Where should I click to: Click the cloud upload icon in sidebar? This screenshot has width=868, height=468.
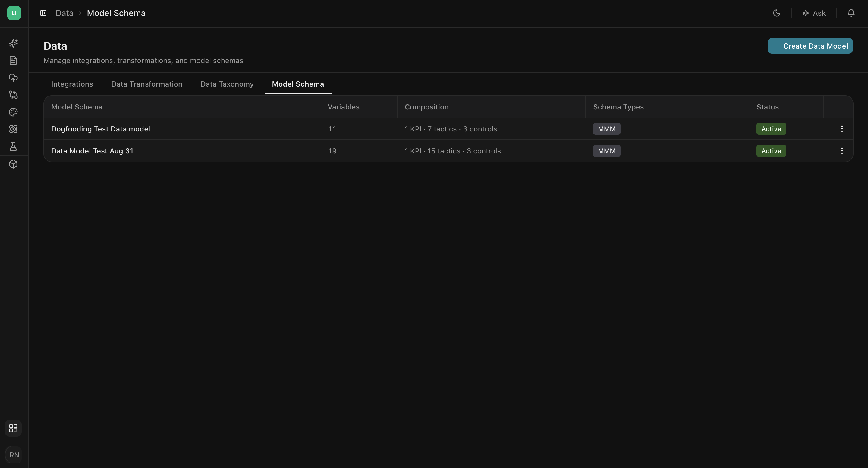click(x=14, y=77)
